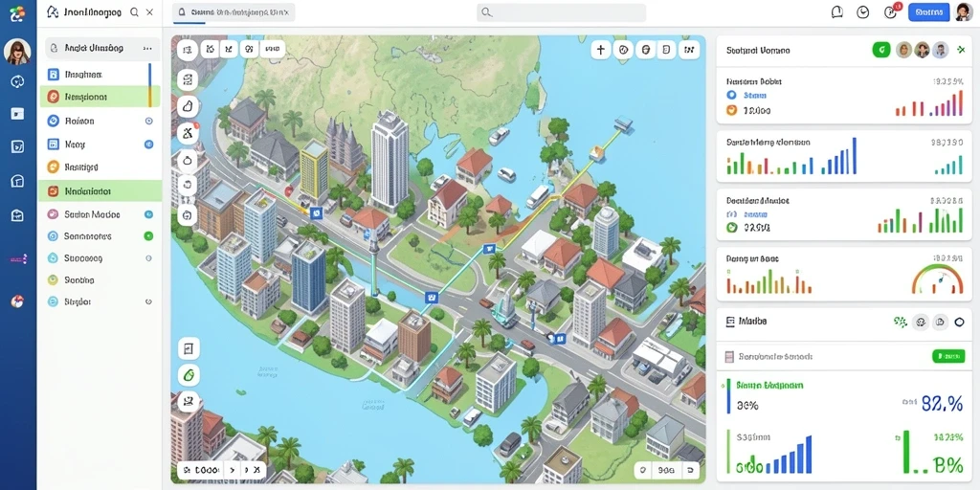Screen dimensions: 980x490
Task: Click the semicircle gauge in the right panel
Action: [937, 279]
